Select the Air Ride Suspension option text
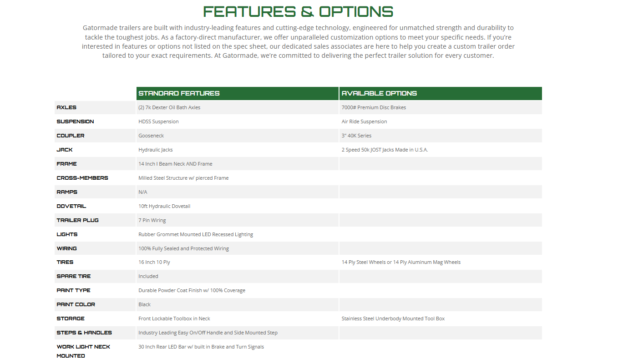The image size is (623, 364). (364, 121)
